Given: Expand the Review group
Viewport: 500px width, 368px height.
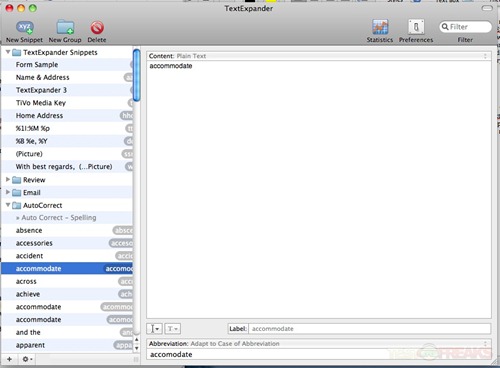Looking at the screenshot, I should [x=8, y=179].
